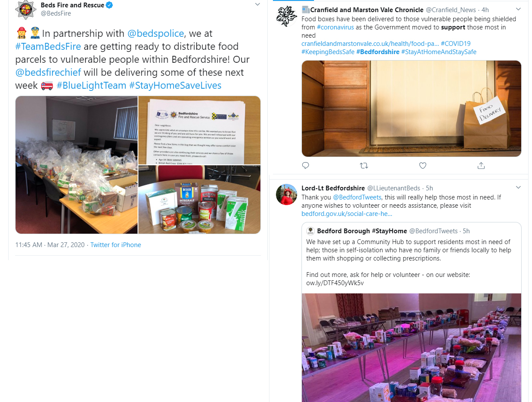Visit the bedford.gov.uk social care link
The height and width of the screenshot is (402, 532).
coord(347,214)
